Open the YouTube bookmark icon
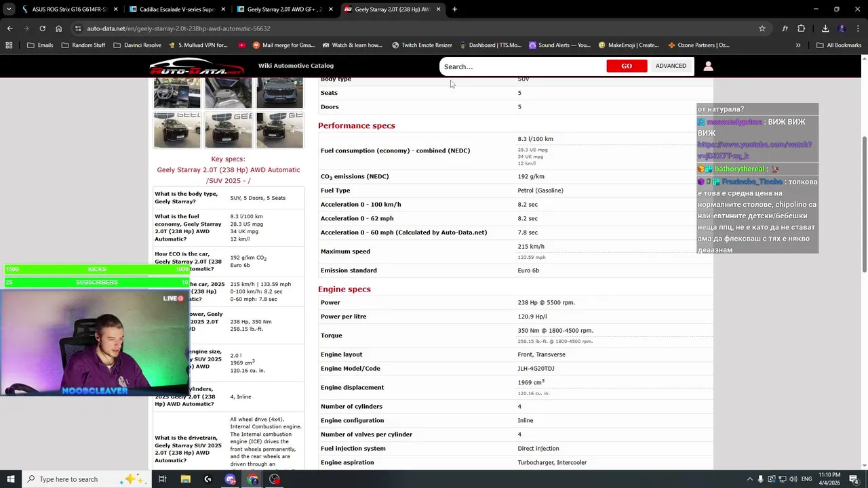The image size is (868, 488). click(242, 45)
